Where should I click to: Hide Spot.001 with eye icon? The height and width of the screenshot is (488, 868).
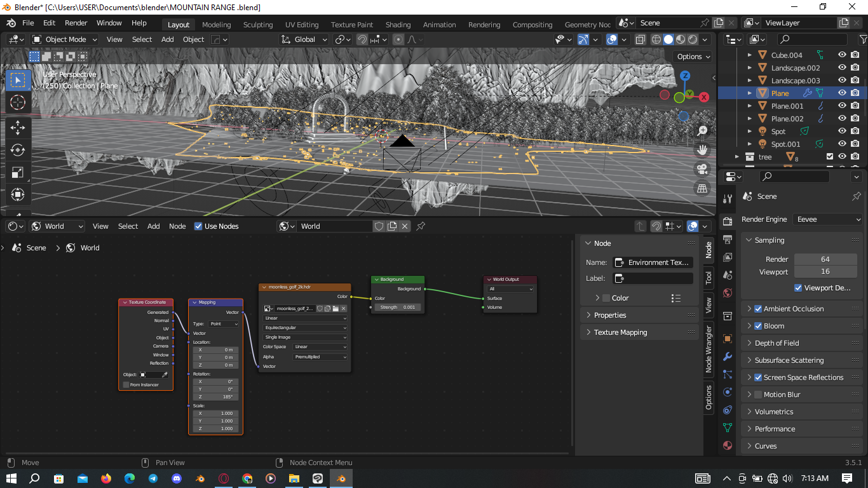click(842, 144)
